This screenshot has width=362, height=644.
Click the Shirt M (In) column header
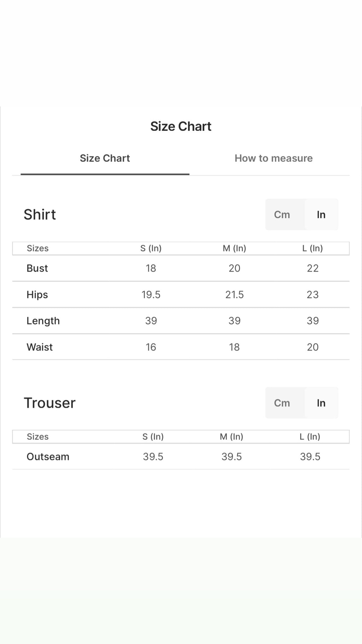(x=234, y=248)
